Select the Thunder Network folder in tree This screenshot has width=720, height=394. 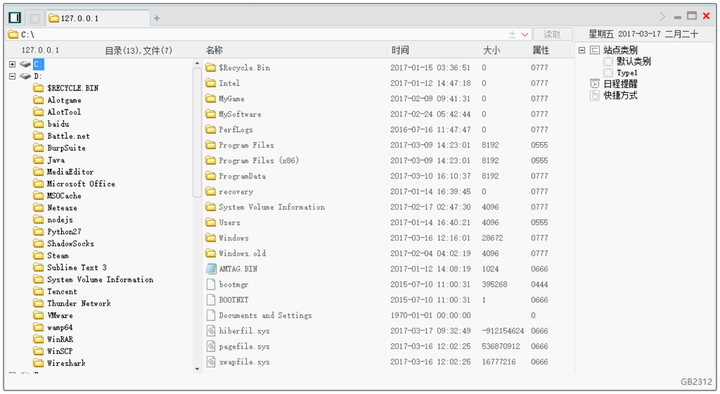click(x=79, y=303)
